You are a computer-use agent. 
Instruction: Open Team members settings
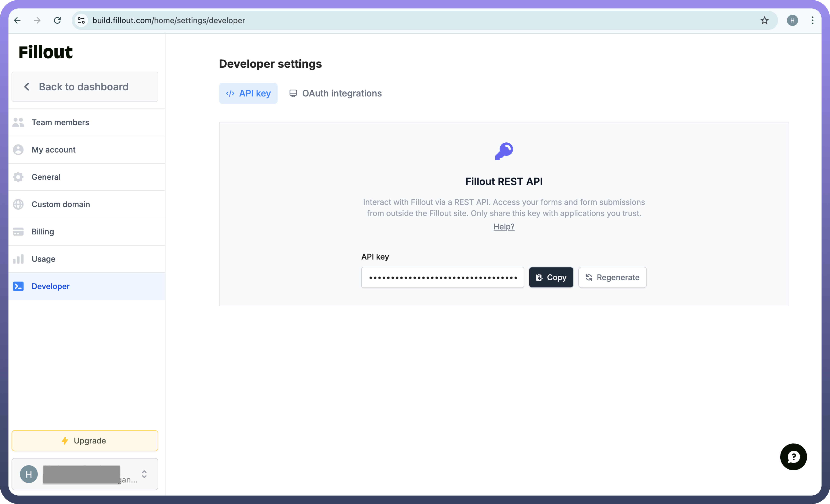(x=60, y=122)
